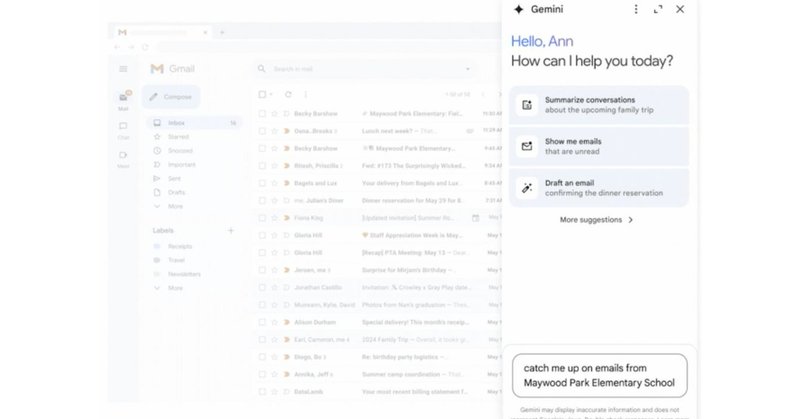
Task: Open Meet in the left rail
Action: point(123,158)
